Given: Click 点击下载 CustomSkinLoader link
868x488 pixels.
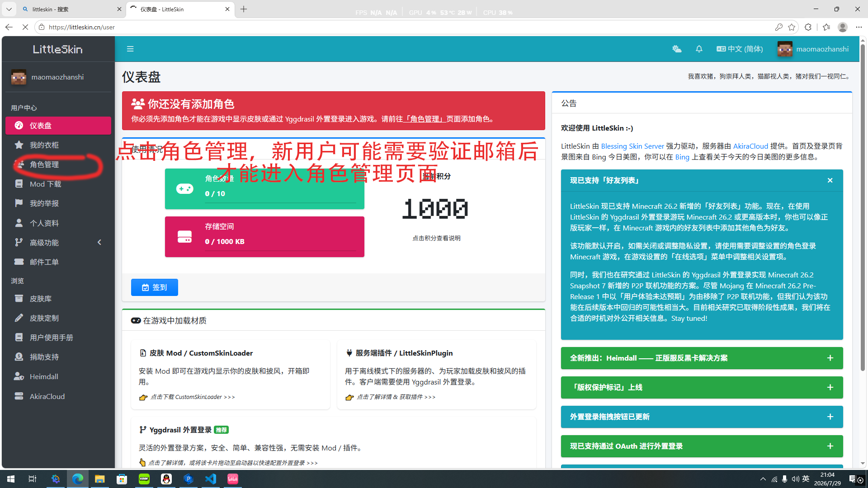Looking at the screenshot, I should 193,397.
